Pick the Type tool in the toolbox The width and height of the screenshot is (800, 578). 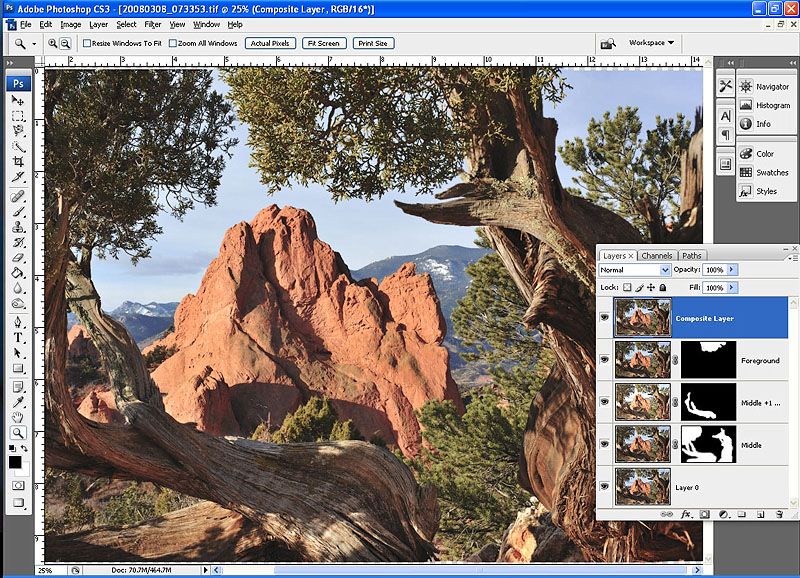(18, 338)
